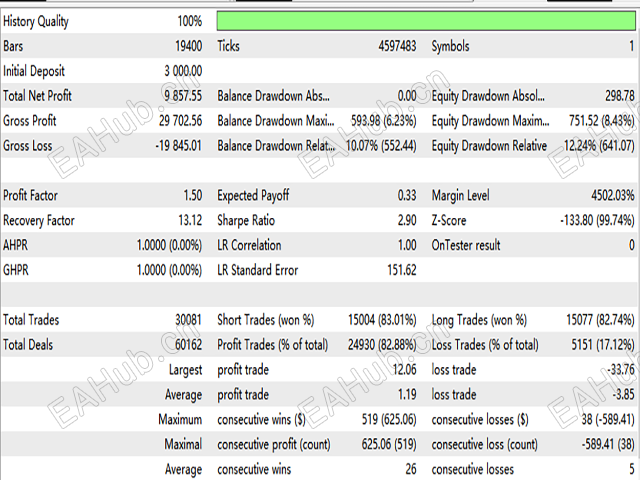640x480 pixels.
Task: Select Loss Trades value 5151 (17.12%)
Action: pyautogui.click(x=603, y=345)
